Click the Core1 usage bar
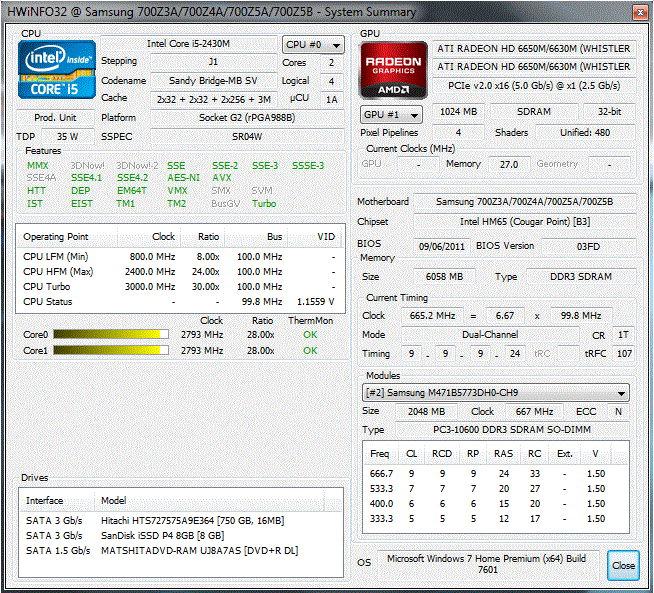 click(111, 350)
